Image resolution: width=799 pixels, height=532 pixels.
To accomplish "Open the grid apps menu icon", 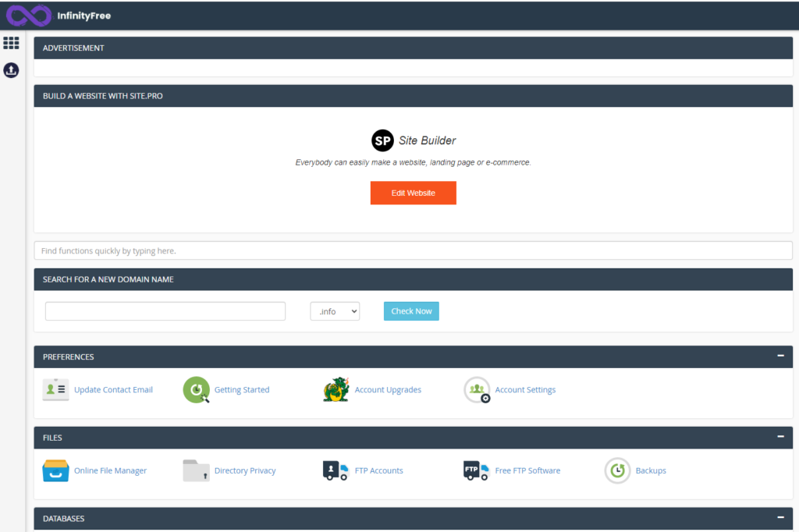I will coord(11,43).
